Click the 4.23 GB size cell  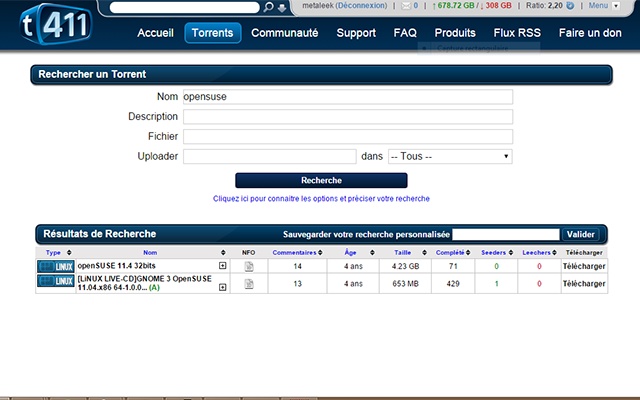pyautogui.click(x=405, y=266)
